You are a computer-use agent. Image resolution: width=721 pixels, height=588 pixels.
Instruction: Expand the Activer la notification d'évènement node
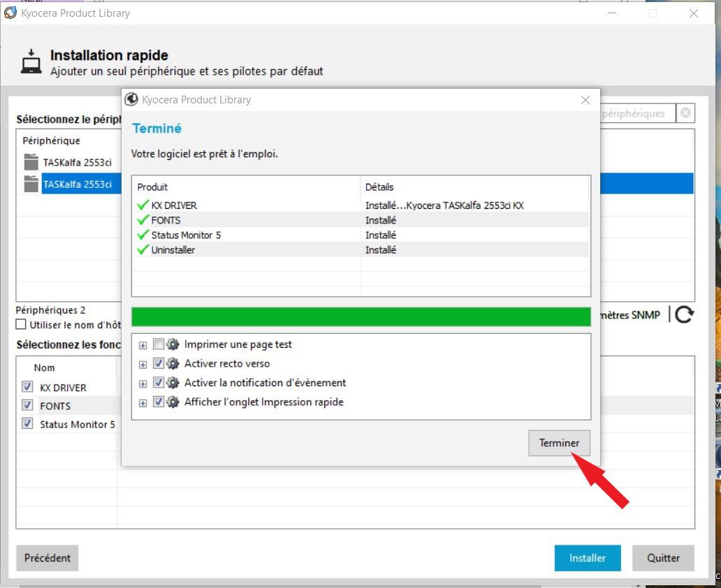click(x=143, y=383)
